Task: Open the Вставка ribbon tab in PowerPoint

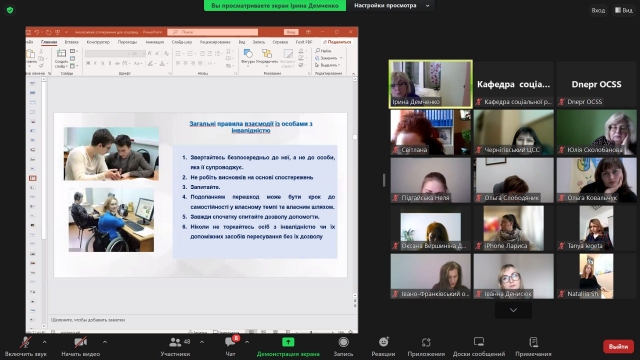Action: (71, 42)
